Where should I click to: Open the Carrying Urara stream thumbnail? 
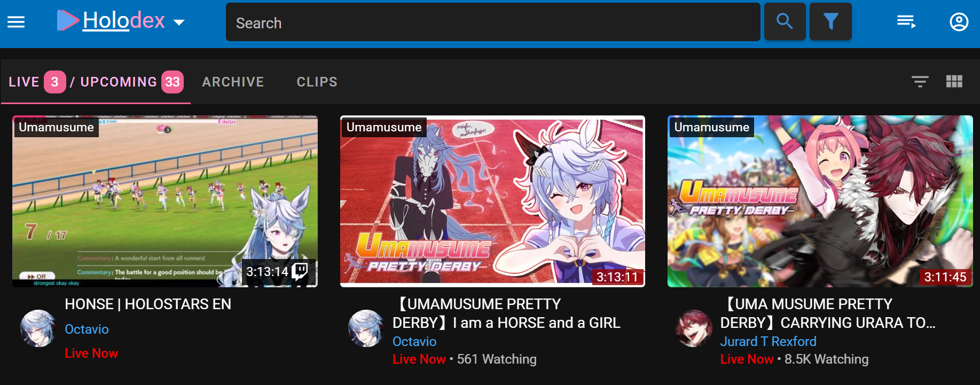820,201
